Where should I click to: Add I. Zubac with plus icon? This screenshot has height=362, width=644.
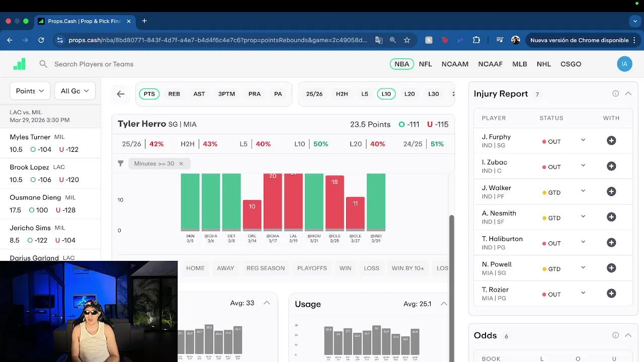coord(611,166)
